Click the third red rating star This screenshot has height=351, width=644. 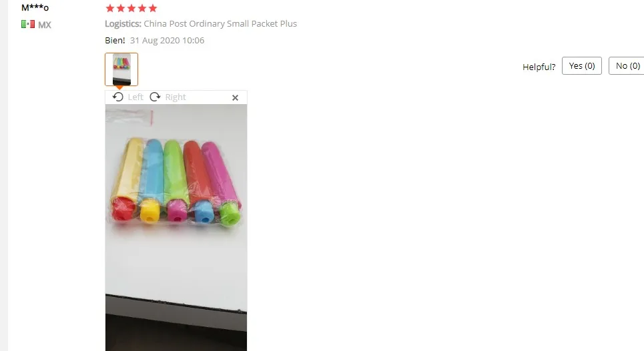(131, 8)
